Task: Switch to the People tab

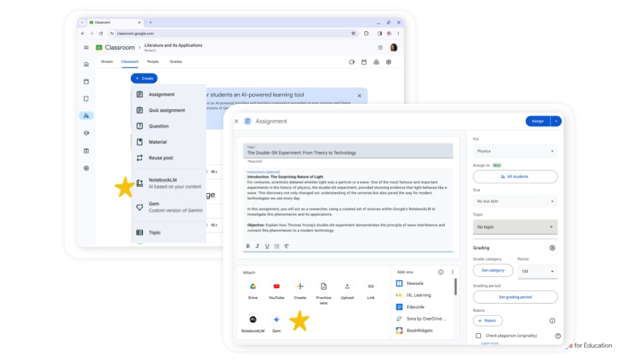Action: 153,62
